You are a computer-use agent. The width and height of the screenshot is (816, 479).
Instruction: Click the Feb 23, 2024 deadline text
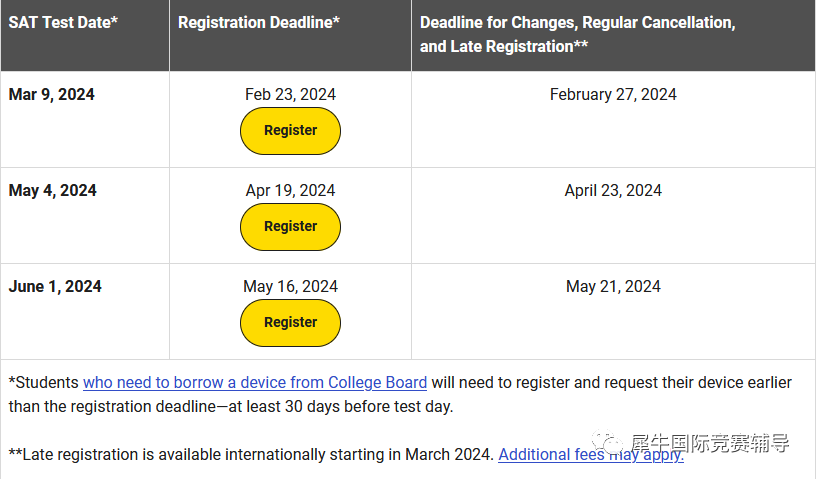pos(290,95)
